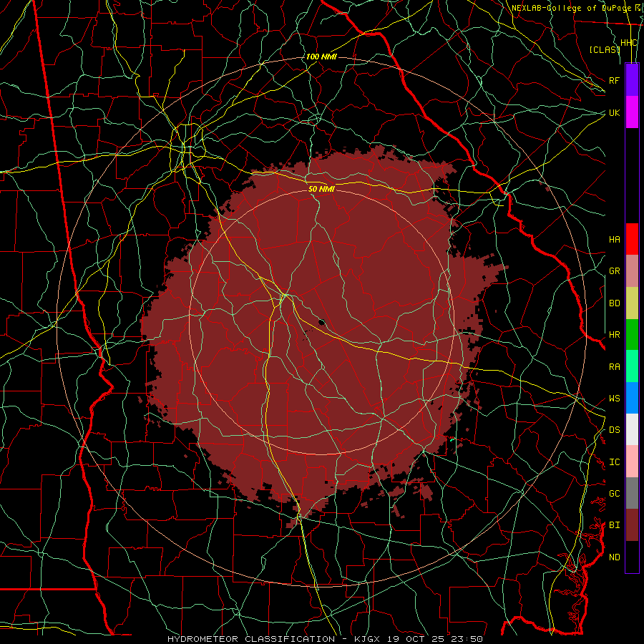Click the 100 NMI range ring label
This screenshot has height=644, width=644.
coord(321,57)
